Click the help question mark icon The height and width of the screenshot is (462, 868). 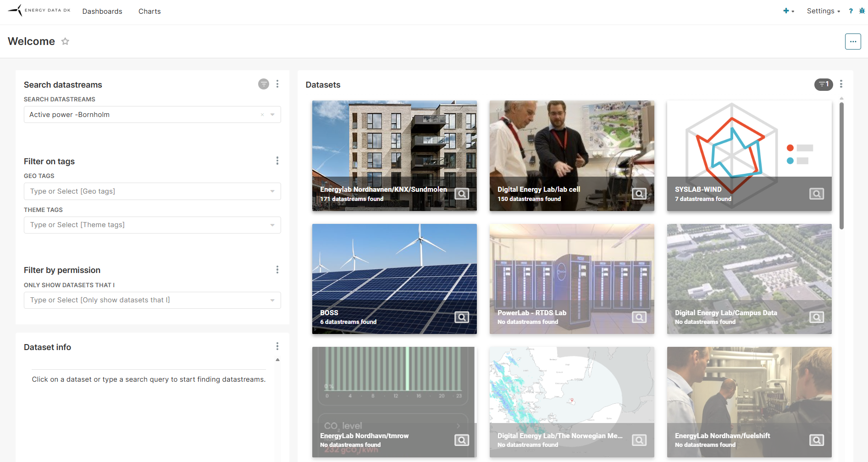point(851,11)
